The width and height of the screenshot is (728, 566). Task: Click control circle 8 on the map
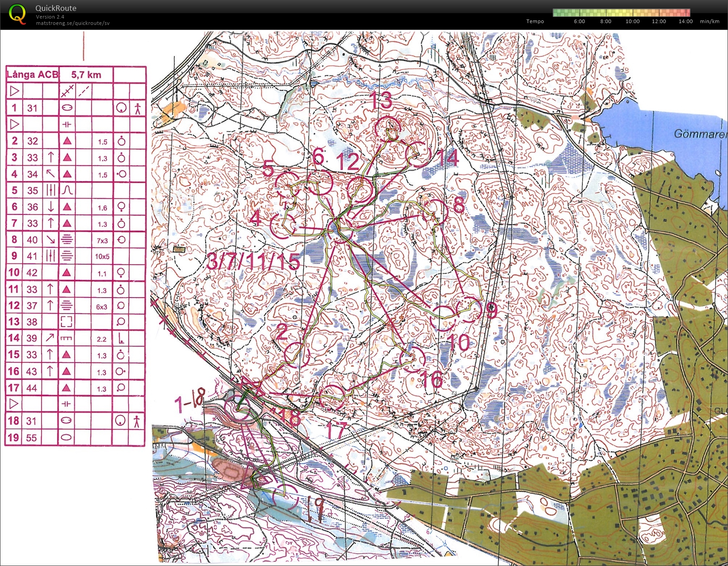[435, 212]
